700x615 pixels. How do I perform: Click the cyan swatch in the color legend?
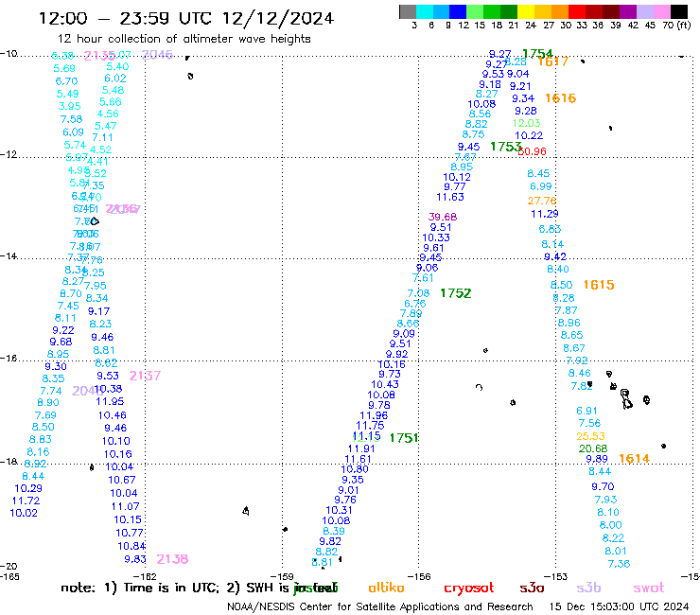pos(425,11)
